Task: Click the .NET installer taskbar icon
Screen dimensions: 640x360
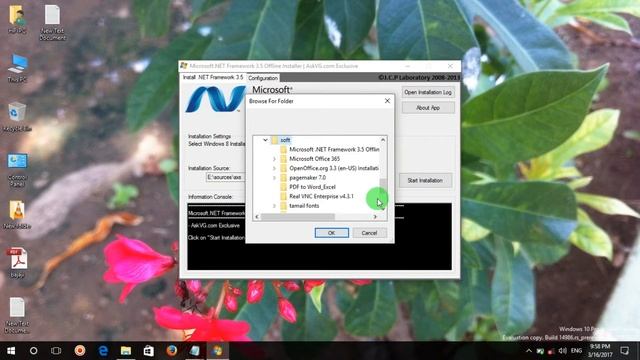Action: 218,351
